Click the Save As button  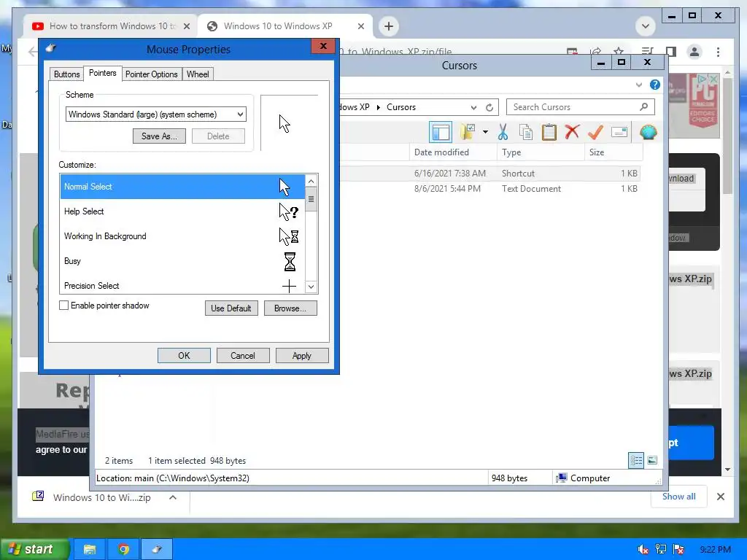[x=159, y=136]
